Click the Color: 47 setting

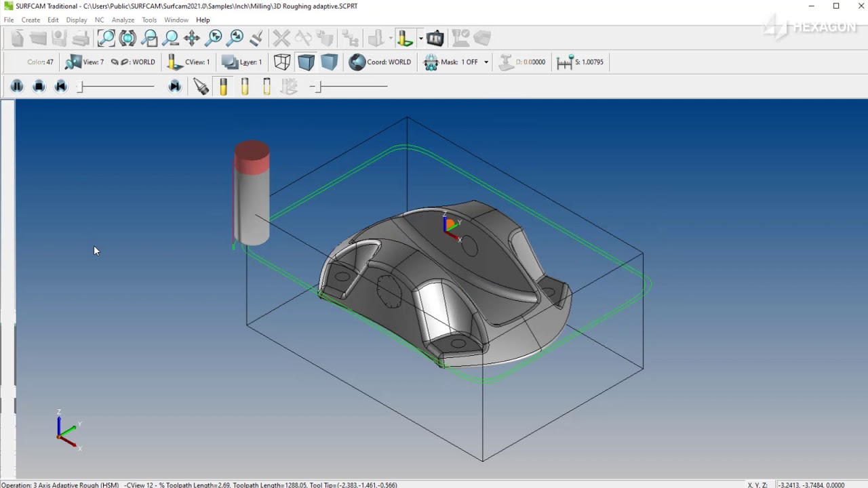(40, 62)
